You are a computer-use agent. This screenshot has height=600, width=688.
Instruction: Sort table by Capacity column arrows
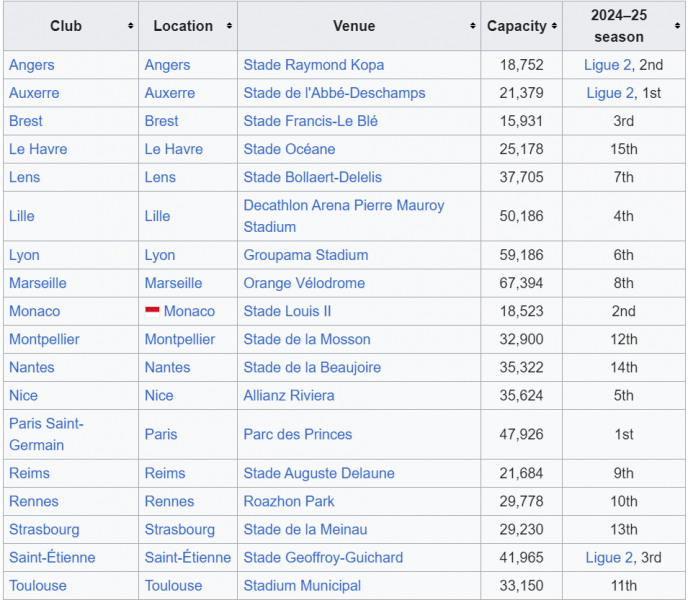tap(554, 26)
